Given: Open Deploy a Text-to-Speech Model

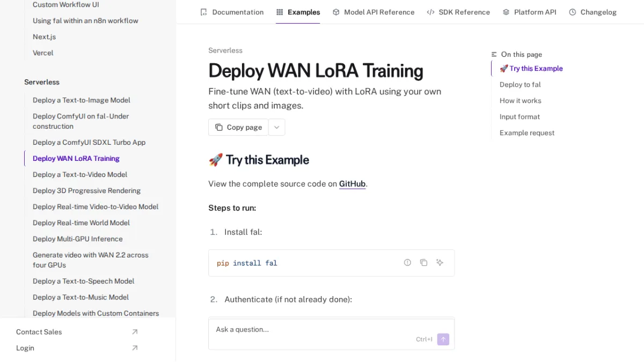Looking at the screenshot, I should (x=83, y=282).
